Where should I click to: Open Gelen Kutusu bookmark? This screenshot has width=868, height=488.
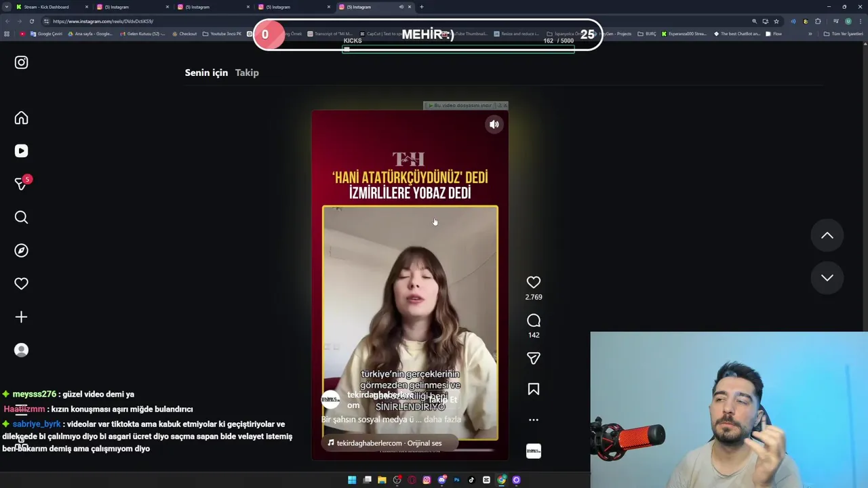click(142, 34)
